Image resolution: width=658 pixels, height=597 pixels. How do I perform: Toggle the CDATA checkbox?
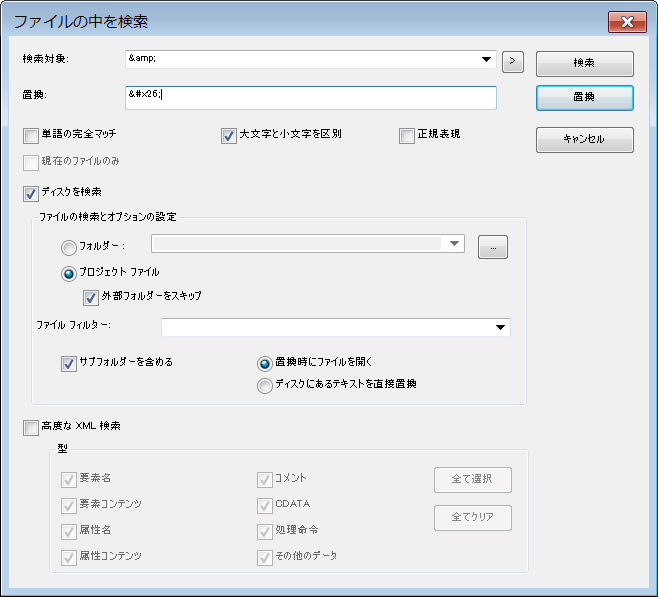tap(265, 506)
